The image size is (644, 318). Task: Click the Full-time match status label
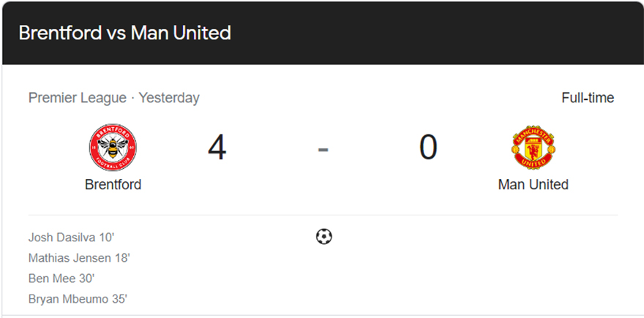pos(588,98)
